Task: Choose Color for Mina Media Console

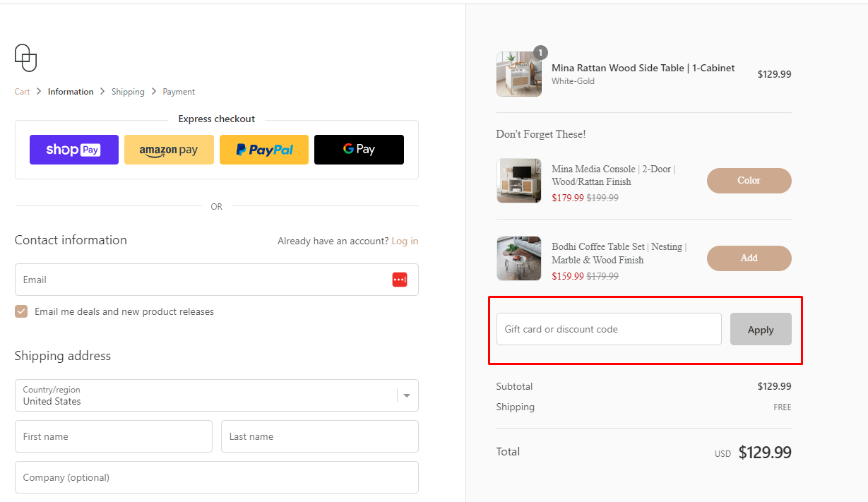Action: pos(749,181)
